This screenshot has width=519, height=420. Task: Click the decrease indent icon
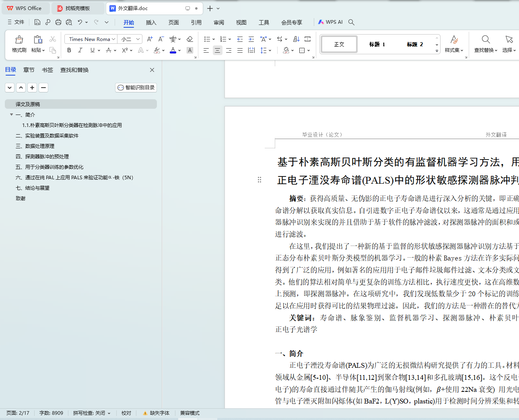pyautogui.click(x=240, y=39)
